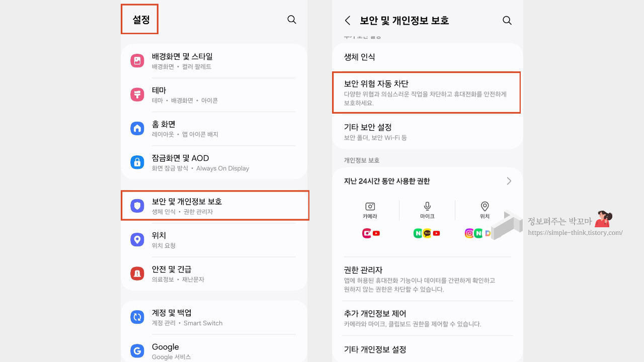
Task: Tap search icon in 보안 및 개인정보 보호 header
Action: [507, 20]
